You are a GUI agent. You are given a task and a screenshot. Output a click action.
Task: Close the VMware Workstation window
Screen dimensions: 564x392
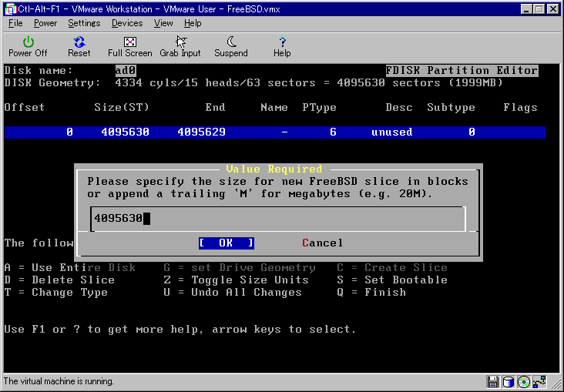click(553, 9)
